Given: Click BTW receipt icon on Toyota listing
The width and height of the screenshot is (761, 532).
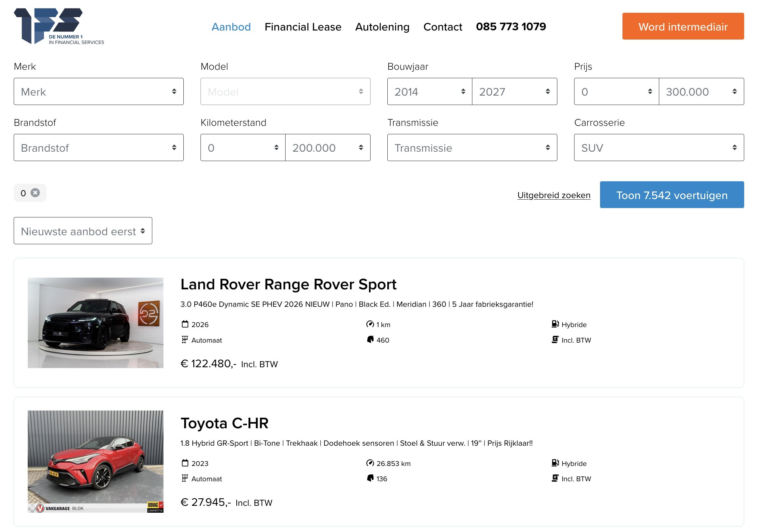Looking at the screenshot, I should tap(555, 478).
